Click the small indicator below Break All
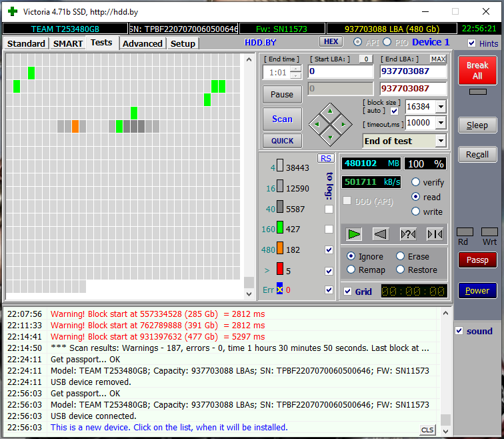 (x=477, y=92)
